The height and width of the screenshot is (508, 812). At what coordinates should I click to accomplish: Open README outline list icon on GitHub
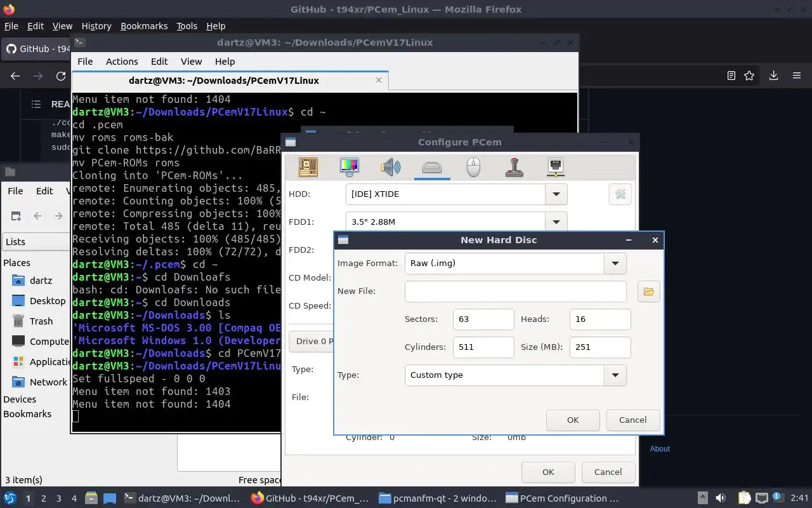click(36, 104)
